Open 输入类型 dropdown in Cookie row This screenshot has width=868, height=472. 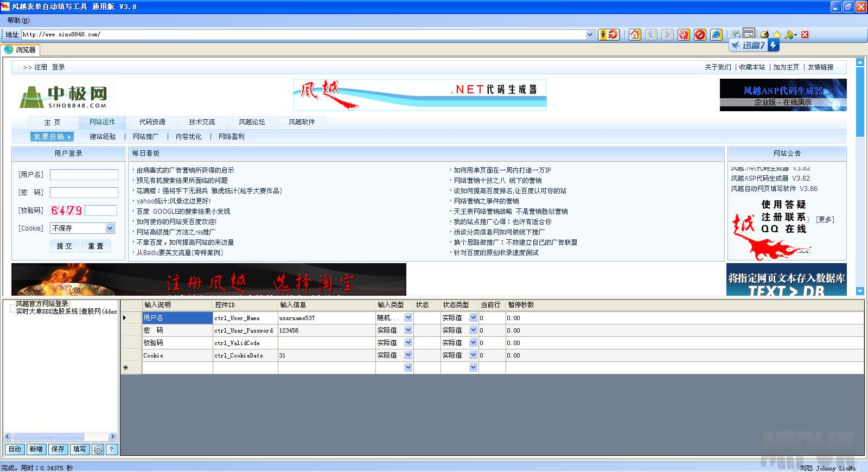408,355
